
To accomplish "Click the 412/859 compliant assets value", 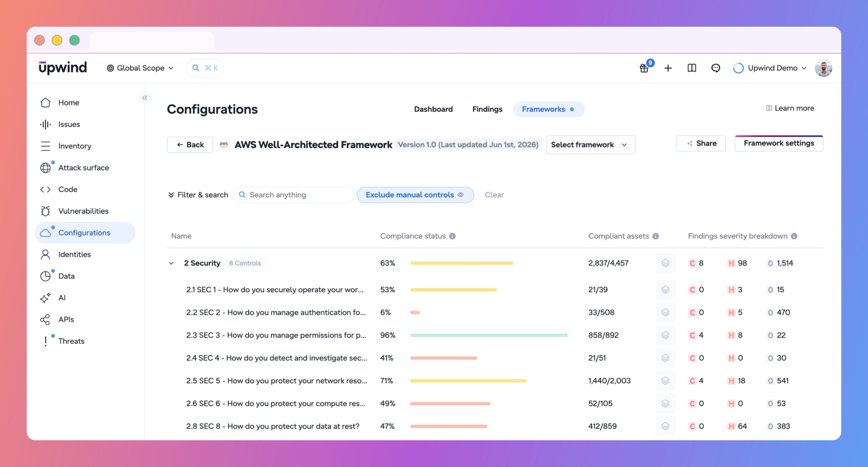I will [602, 426].
